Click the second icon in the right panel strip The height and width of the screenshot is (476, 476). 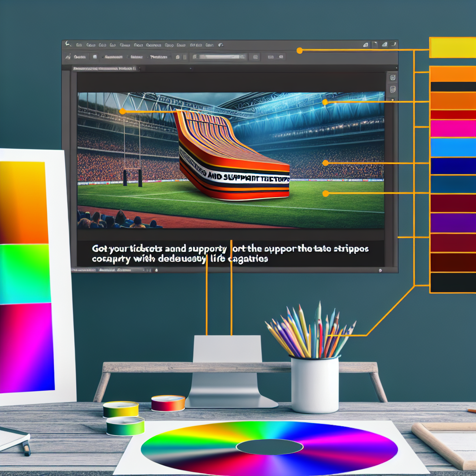[393, 89]
